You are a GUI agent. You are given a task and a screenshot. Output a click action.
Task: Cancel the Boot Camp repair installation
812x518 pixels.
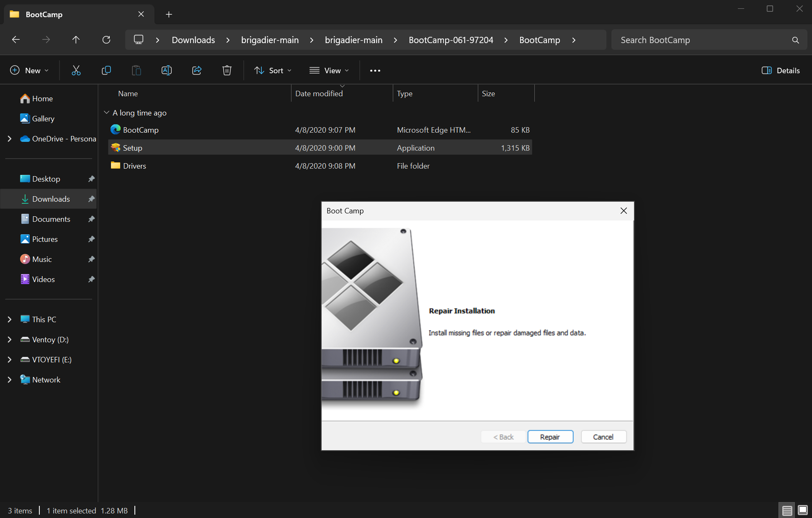click(x=603, y=436)
